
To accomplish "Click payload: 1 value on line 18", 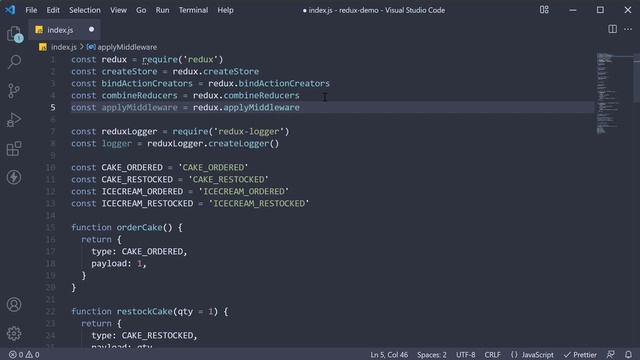I will pyautogui.click(x=139, y=264).
